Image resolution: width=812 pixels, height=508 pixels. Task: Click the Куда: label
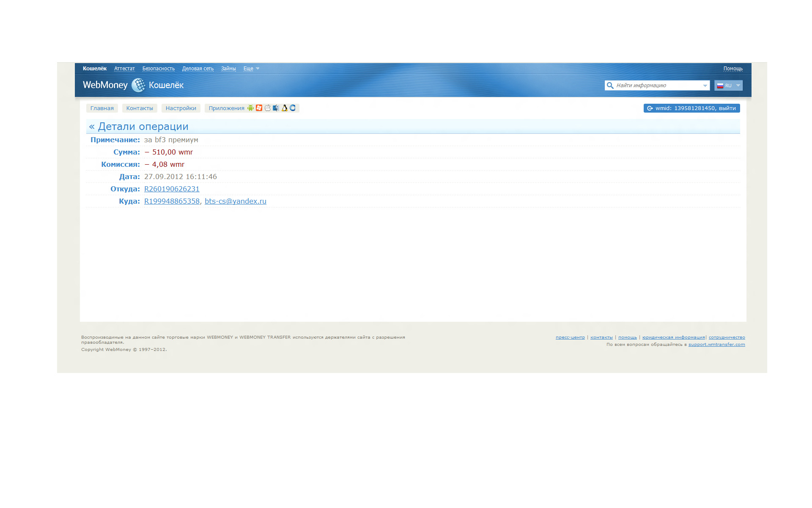129,201
